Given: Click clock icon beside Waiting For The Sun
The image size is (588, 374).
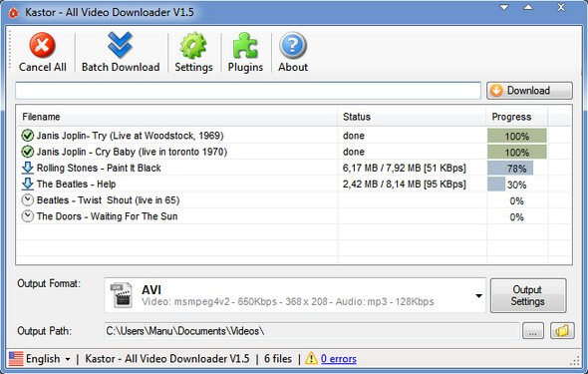Looking at the screenshot, I should [27, 216].
